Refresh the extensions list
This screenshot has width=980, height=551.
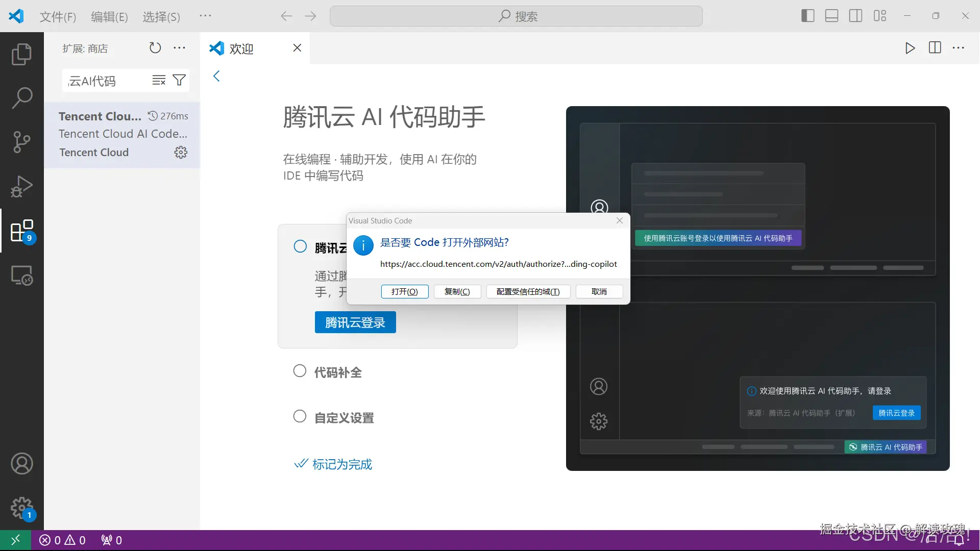point(155,47)
